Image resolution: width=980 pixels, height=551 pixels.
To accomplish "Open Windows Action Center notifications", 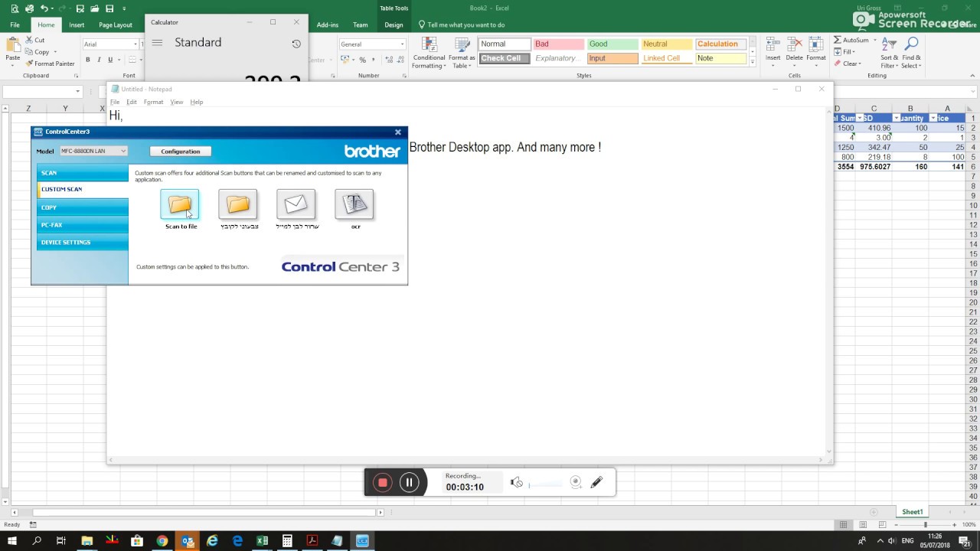I will (965, 541).
